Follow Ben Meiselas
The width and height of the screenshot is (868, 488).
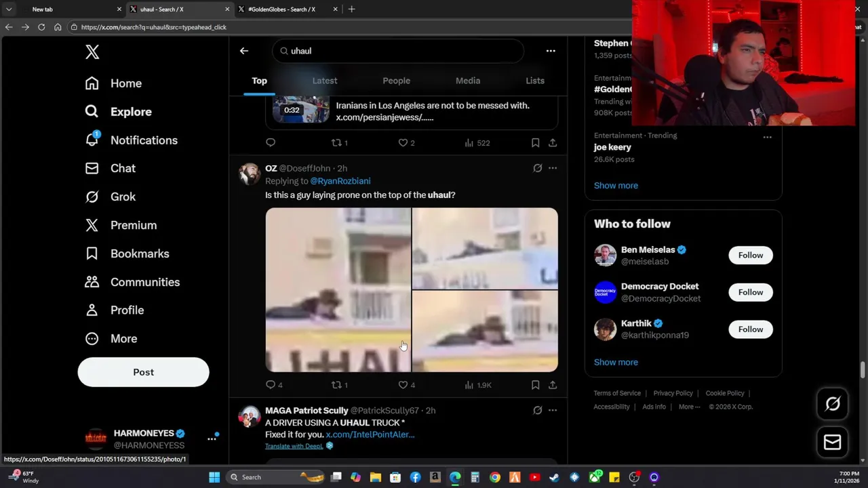click(751, 255)
